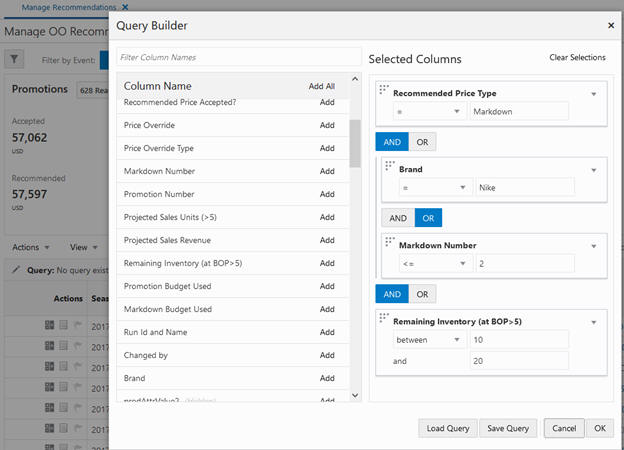Close the Query Builder dialog
This screenshot has width=624, height=450.
point(611,25)
